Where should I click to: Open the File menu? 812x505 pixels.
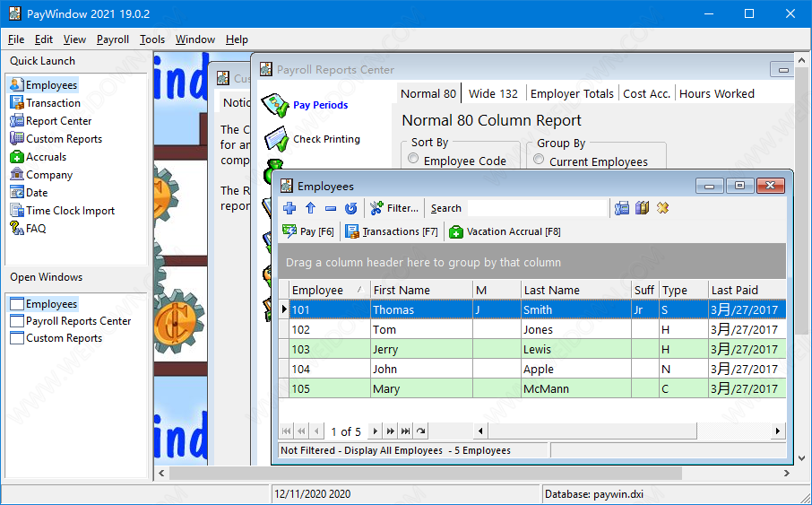tap(16, 39)
